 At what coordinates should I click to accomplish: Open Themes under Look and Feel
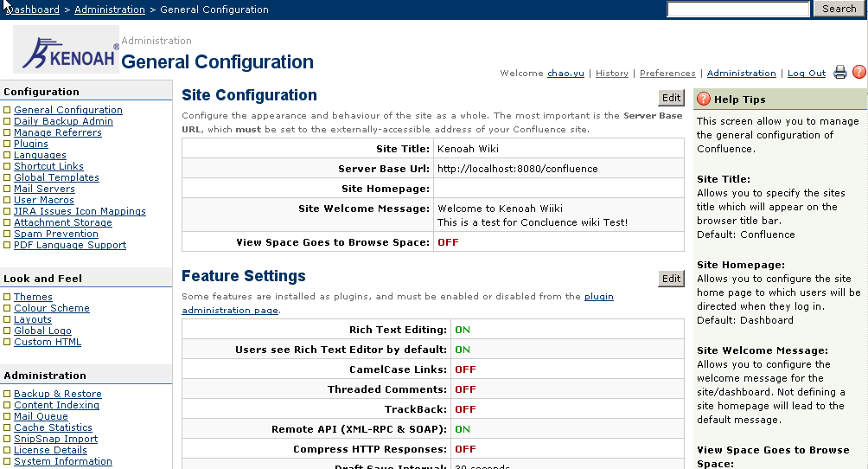33,297
